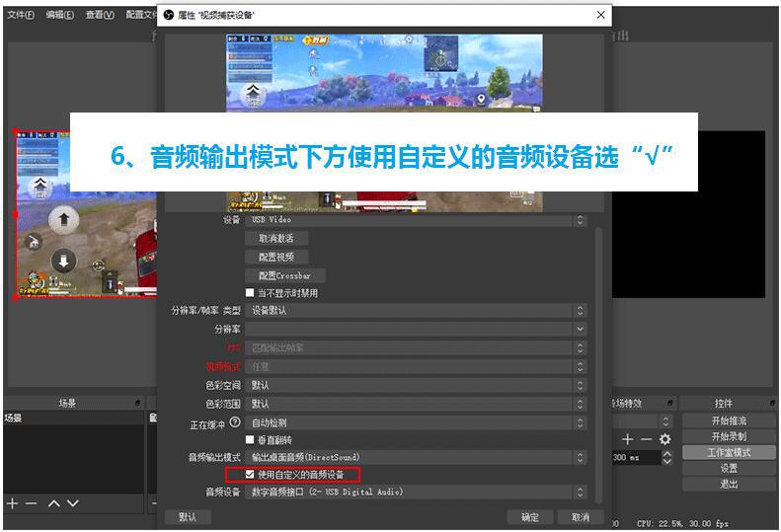781x532 pixels.
Task: Click the properties dialog vertical scrollbar
Action: click(x=598, y=365)
